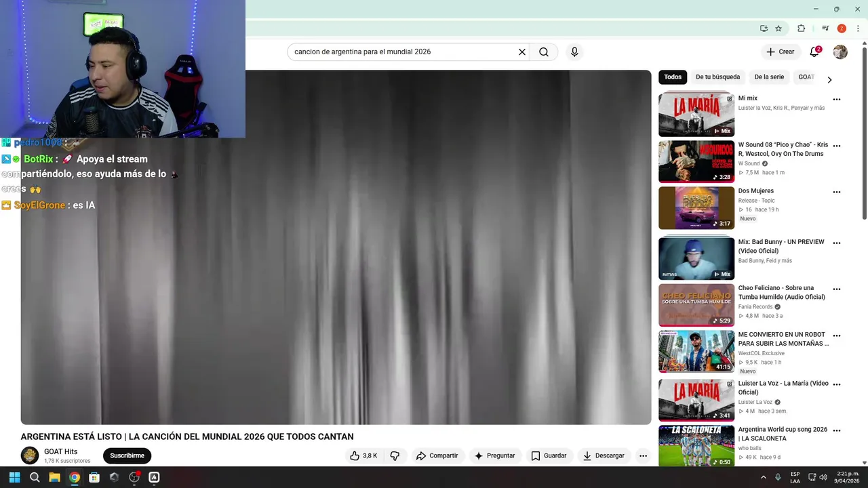
Task: Open Windows Start menu
Action: tap(14, 477)
